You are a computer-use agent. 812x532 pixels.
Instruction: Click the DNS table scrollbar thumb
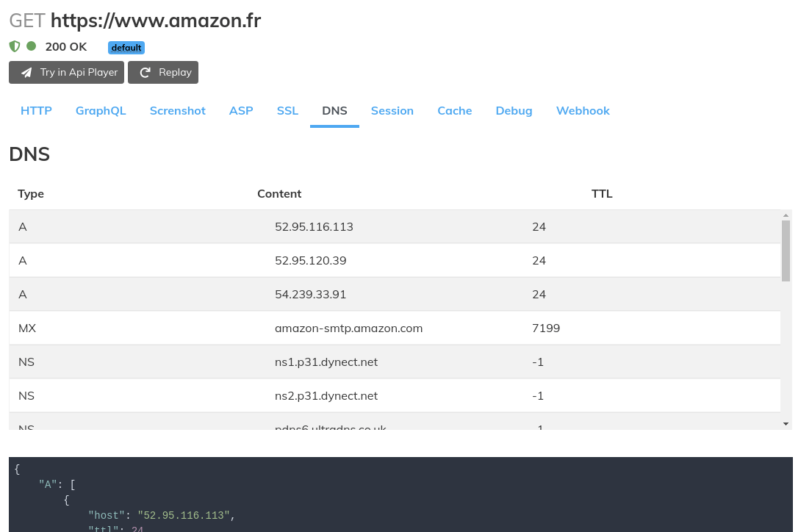(786, 251)
